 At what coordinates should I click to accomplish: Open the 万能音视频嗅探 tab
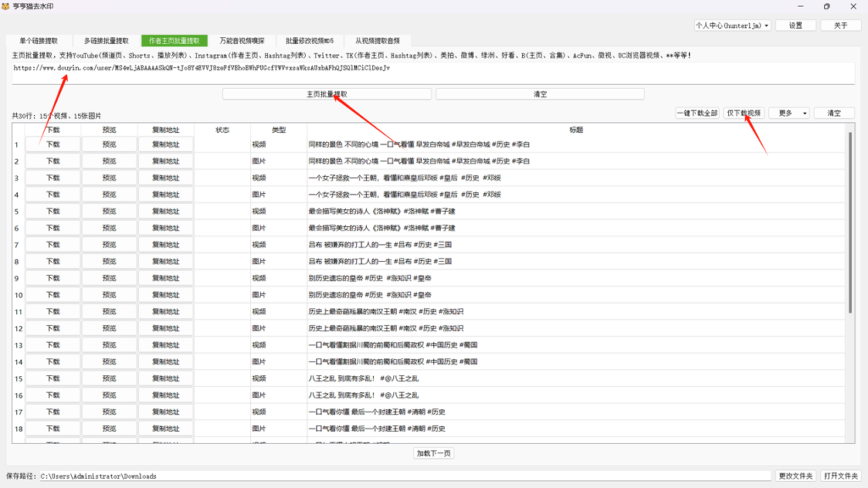pyautogui.click(x=242, y=41)
